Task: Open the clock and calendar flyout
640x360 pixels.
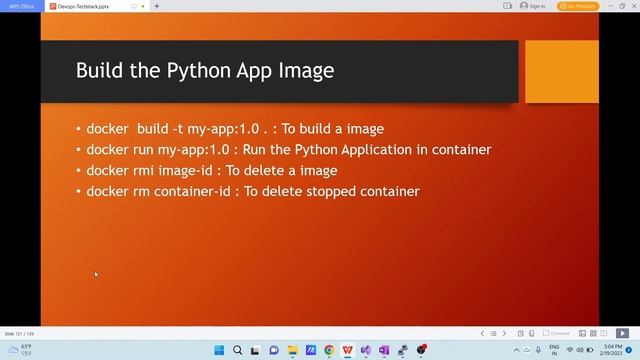Action: click(611, 350)
